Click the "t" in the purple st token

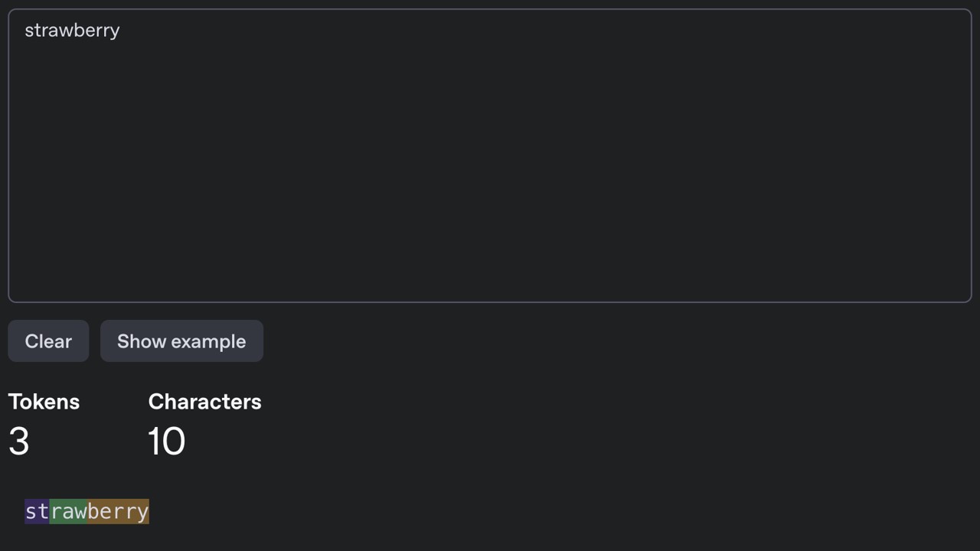tap(44, 511)
